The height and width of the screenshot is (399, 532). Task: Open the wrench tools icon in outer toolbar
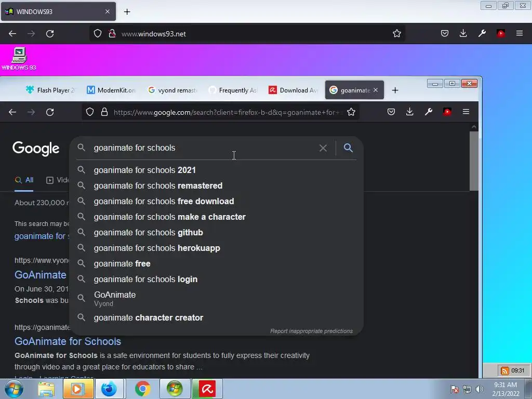click(x=482, y=33)
